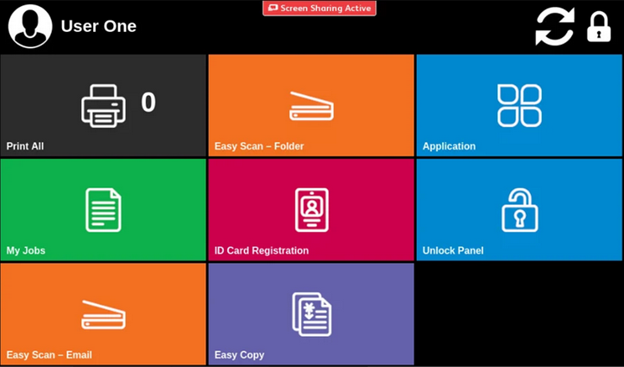This screenshot has height=367, width=624.
Task: Click the scanner icon in Easy Scan – Folder
Action: pyautogui.click(x=312, y=106)
